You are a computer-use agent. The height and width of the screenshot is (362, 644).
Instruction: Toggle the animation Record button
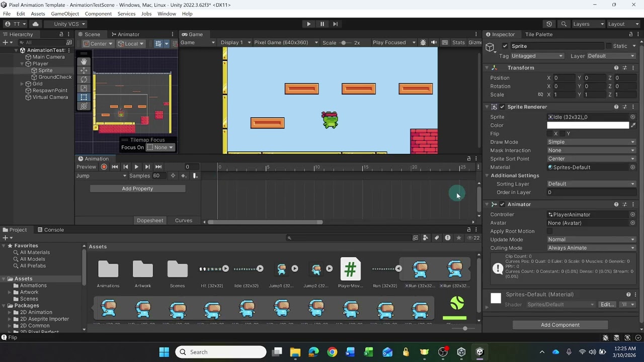coord(104,166)
